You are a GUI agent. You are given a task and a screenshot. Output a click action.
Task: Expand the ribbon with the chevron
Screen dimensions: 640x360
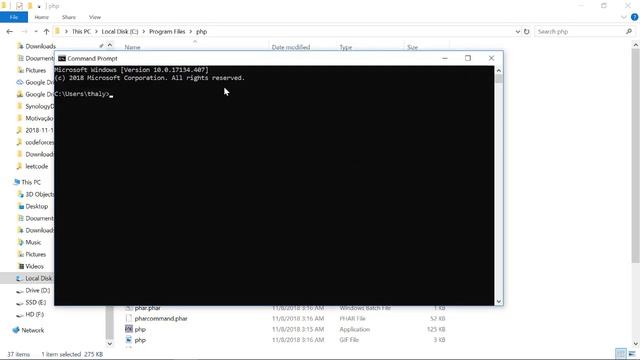coord(624,17)
